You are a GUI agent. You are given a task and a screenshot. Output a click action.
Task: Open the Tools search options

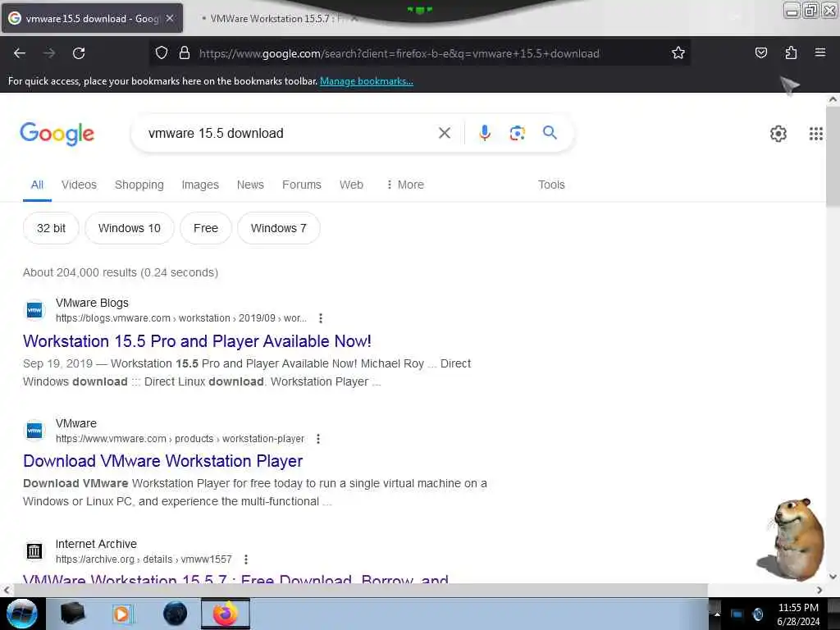click(551, 185)
